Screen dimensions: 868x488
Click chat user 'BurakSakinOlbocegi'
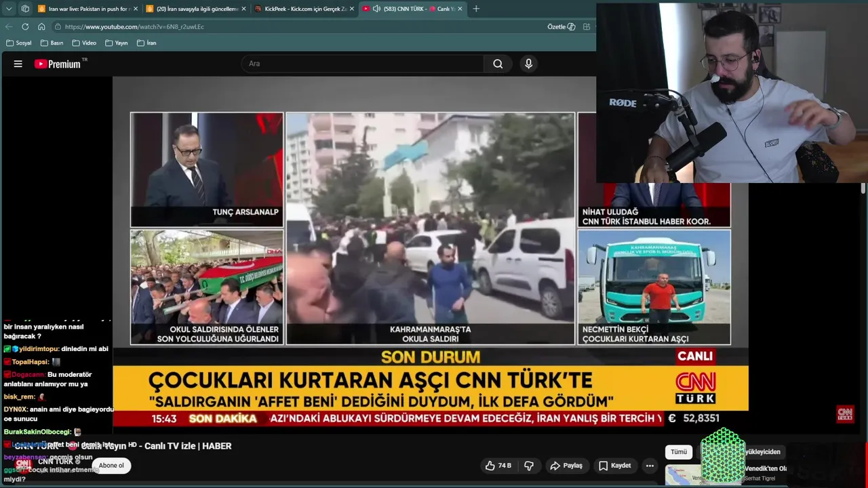click(x=37, y=432)
